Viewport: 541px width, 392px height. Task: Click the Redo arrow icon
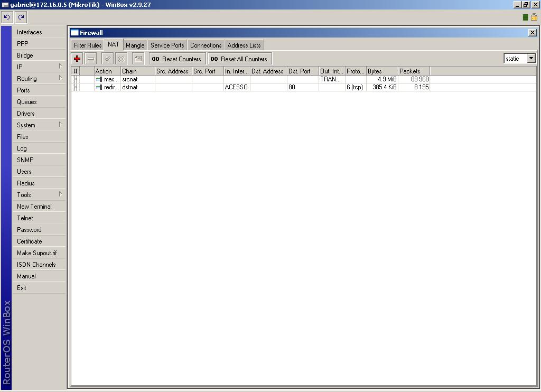pos(21,17)
